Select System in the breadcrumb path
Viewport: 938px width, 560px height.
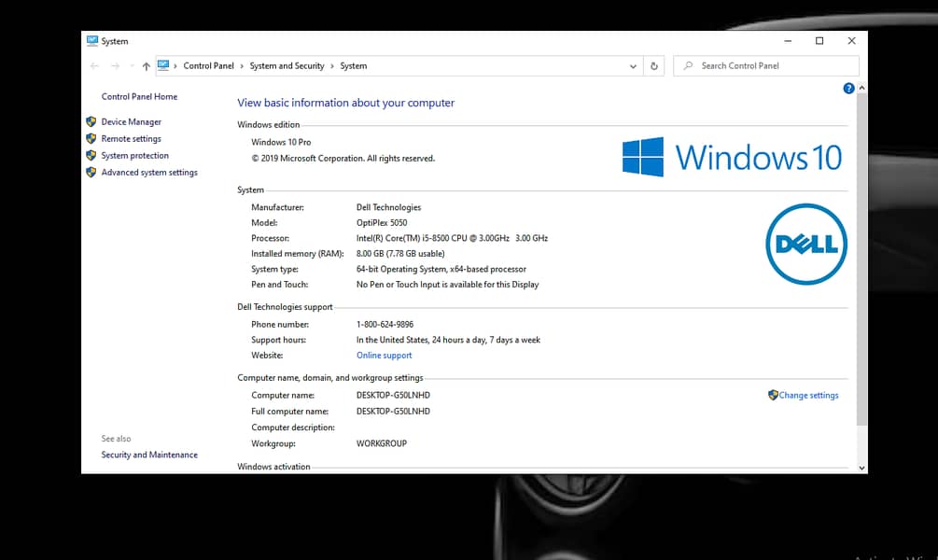coord(354,66)
